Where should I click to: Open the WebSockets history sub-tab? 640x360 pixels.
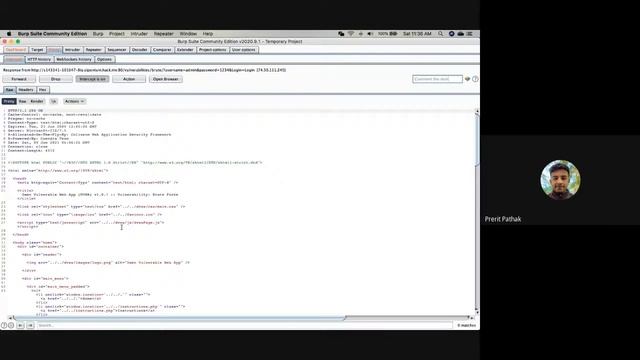pos(74,60)
